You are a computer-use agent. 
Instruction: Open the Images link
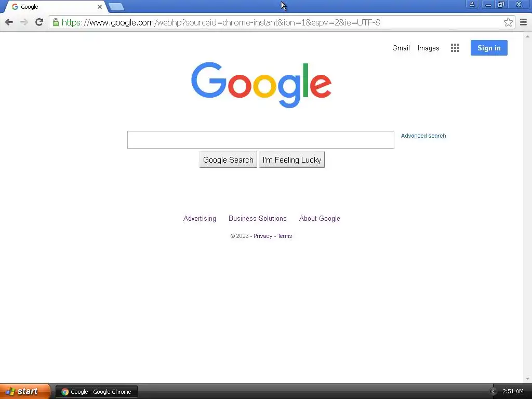click(428, 48)
